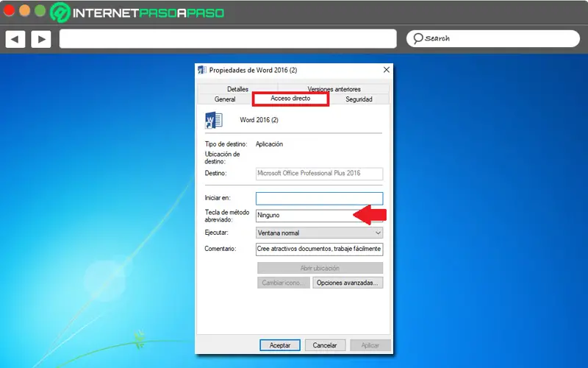Viewport: 588px width, 368px height.
Task: Click the Aplicación destination type text
Action: pos(269,144)
